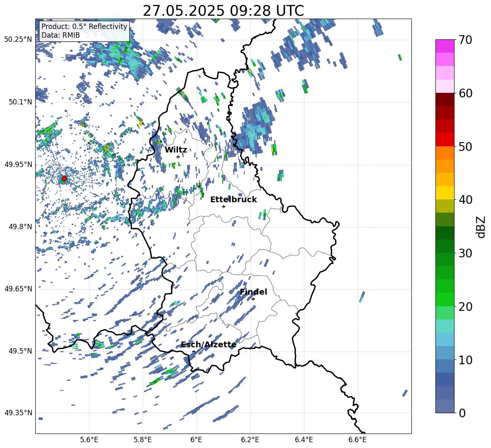
Task: Click the colorbar tick value 20
Action: (465, 307)
